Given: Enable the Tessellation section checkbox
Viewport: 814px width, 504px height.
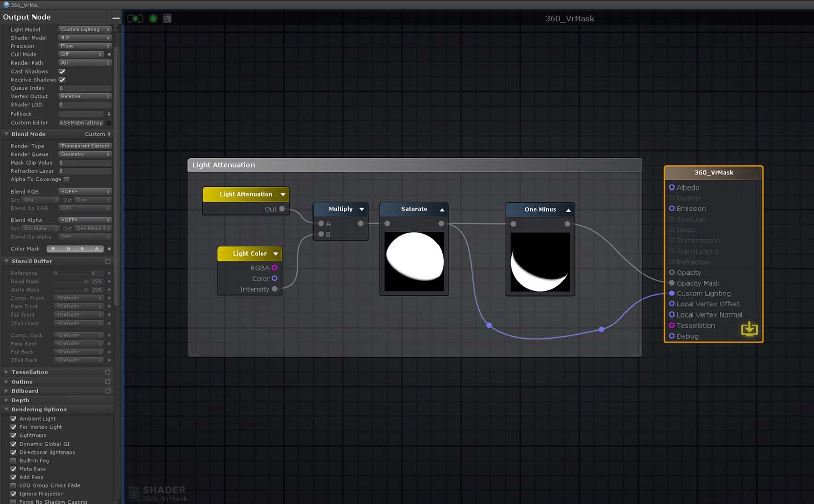Looking at the screenshot, I should pyautogui.click(x=108, y=372).
